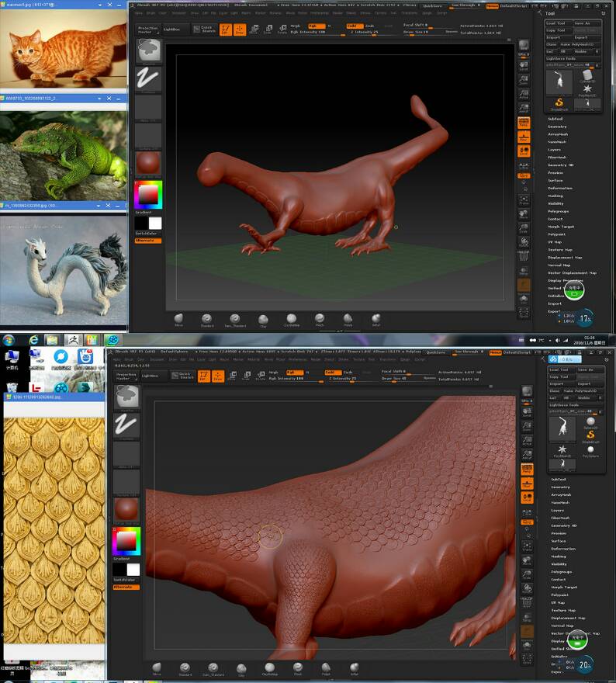
Task: Expand Deformation sub-palette in upper Tool palette
Action: (x=560, y=188)
